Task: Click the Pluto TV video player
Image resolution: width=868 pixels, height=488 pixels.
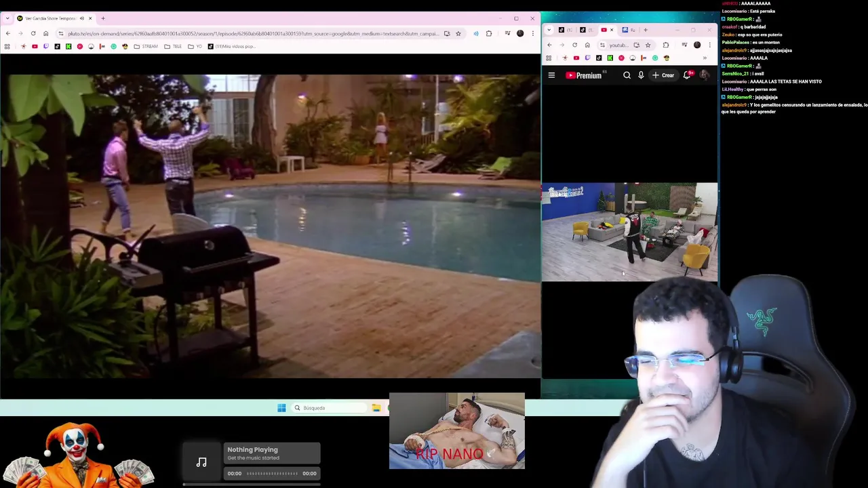Action: click(271, 226)
